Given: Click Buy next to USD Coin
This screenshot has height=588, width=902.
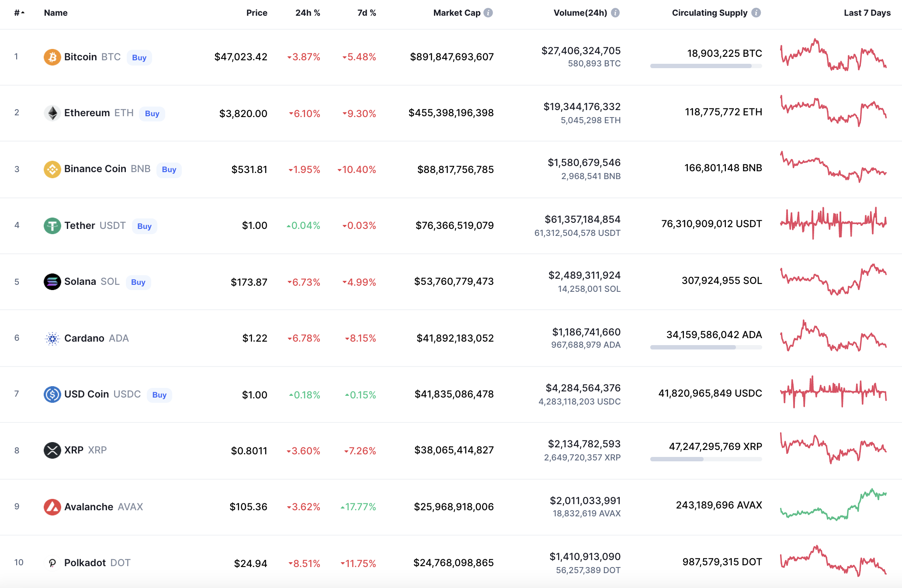Looking at the screenshot, I should click(x=159, y=395).
